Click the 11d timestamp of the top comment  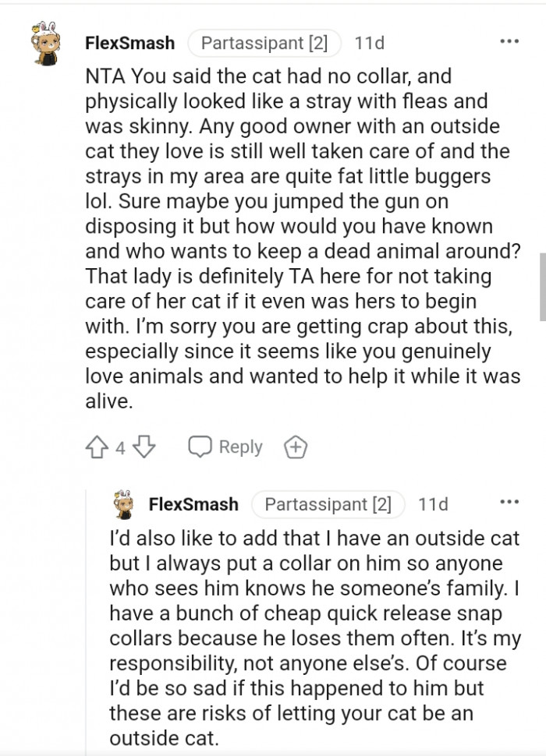click(367, 43)
